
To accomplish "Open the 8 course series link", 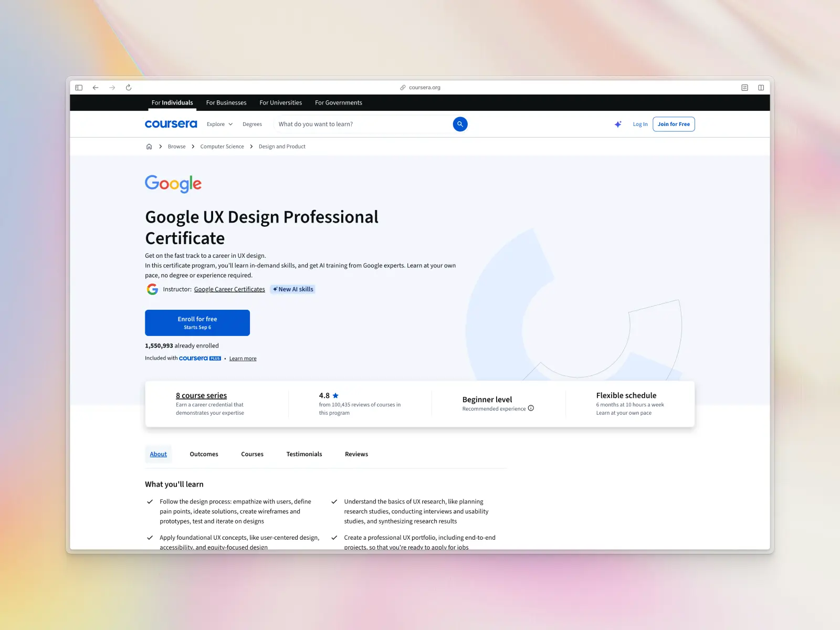I will coord(201,395).
